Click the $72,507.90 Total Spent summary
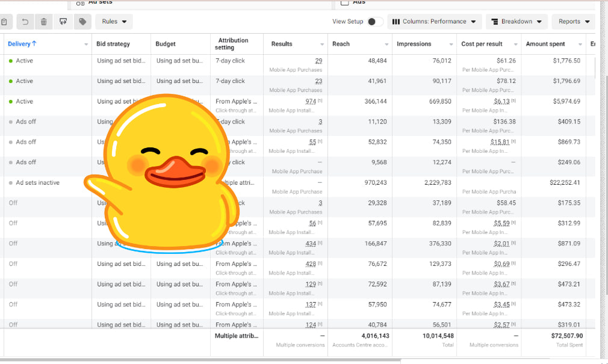 567,336
